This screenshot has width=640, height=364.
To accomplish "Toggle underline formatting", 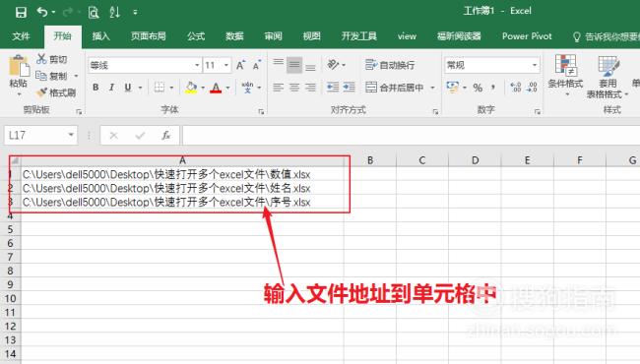I will point(128,88).
